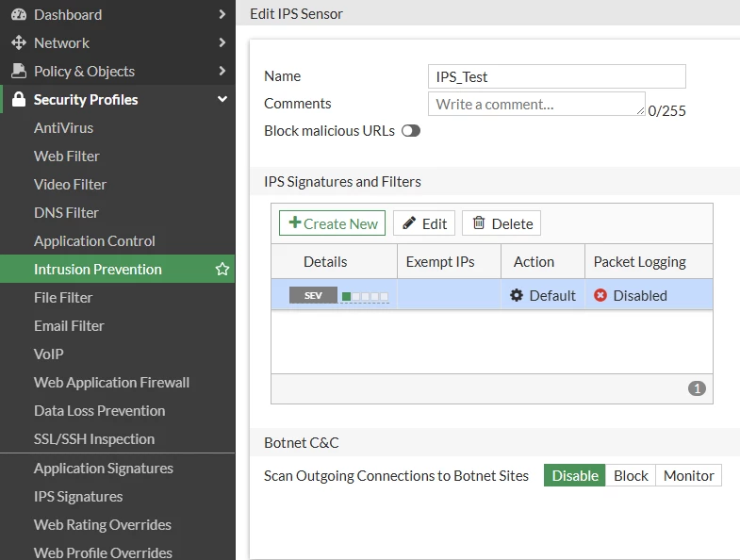The width and height of the screenshot is (740, 560).
Task: Click the Comments text area
Action: (x=536, y=104)
